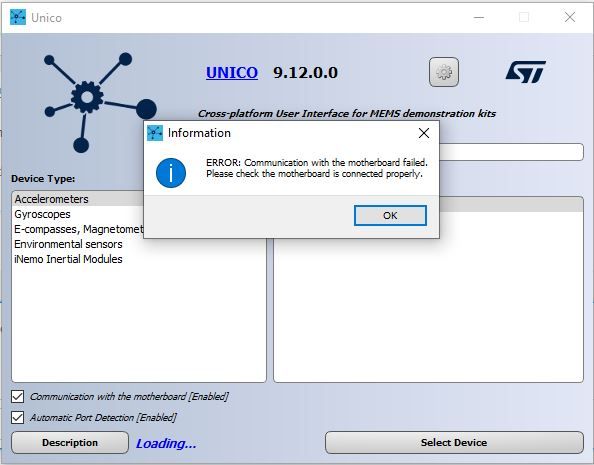
Task: Select E-compasses, Magnetometers entry
Action: (78, 229)
